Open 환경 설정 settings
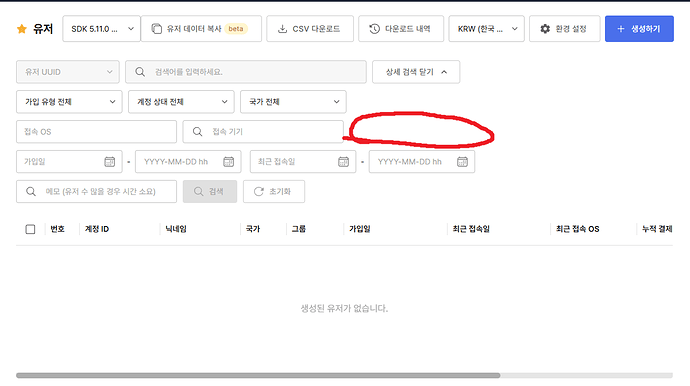Image resolution: width=690 pixels, height=386 pixels. coord(565,29)
